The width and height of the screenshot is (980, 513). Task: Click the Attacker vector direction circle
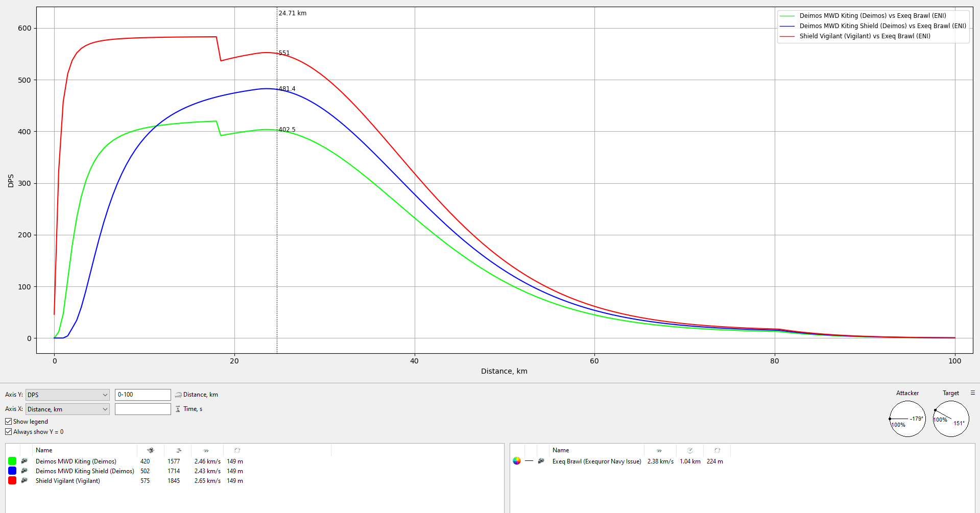click(907, 419)
